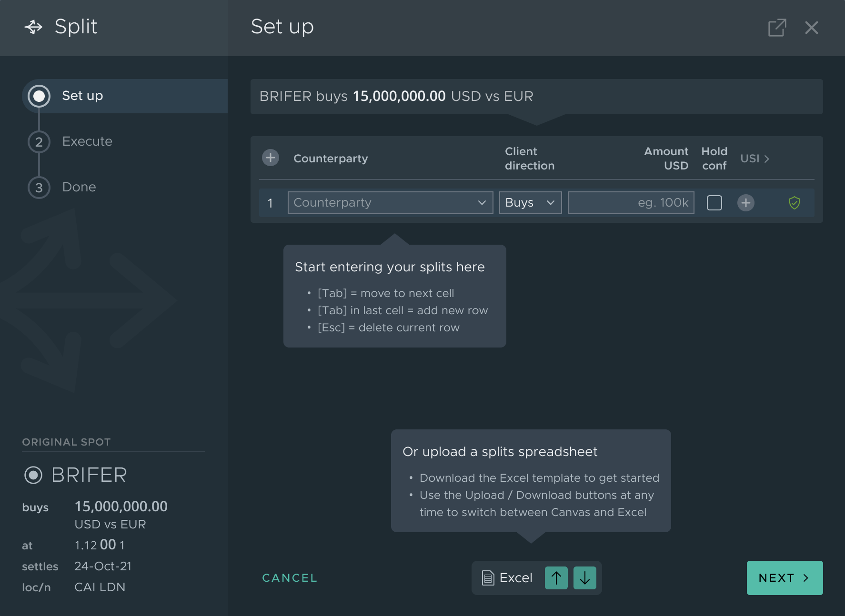The image size is (845, 616).
Task: Click the BRIFER buys 15,000,000.00 summary text
Action: pyautogui.click(x=396, y=96)
